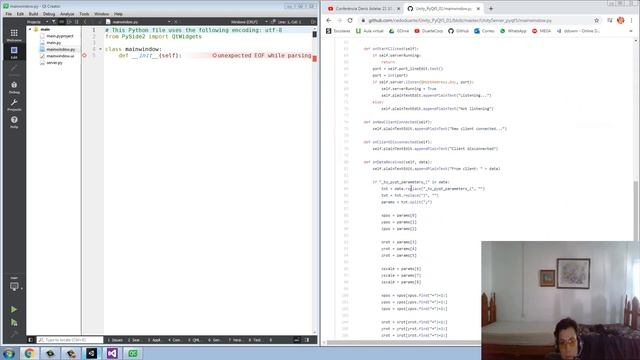Image resolution: width=640 pixels, height=360 pixels.
Task: Click the Build project hammer icon
Action: click(x=14, y=334)
